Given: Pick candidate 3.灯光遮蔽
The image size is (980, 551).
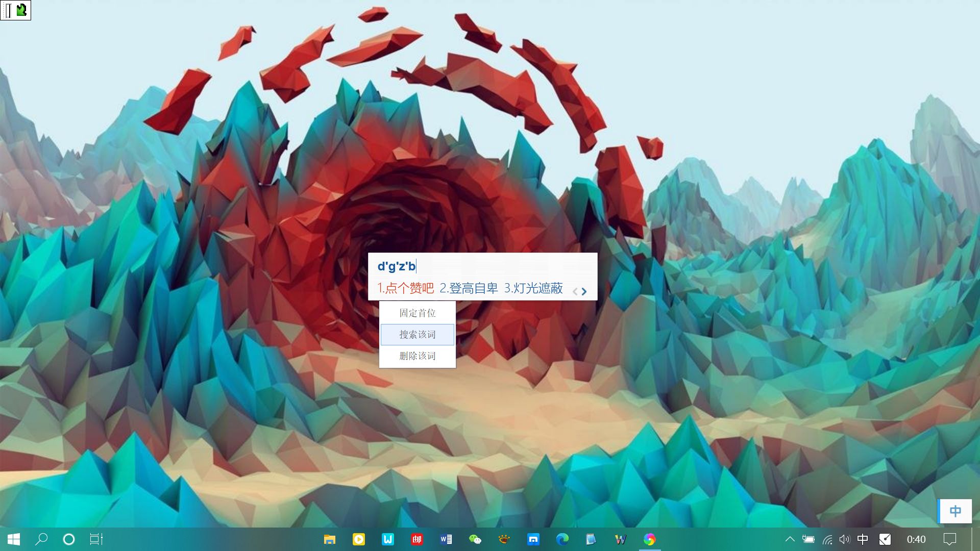Looking at the screenshot, I should pyautogui.click(x=533, y=288).
